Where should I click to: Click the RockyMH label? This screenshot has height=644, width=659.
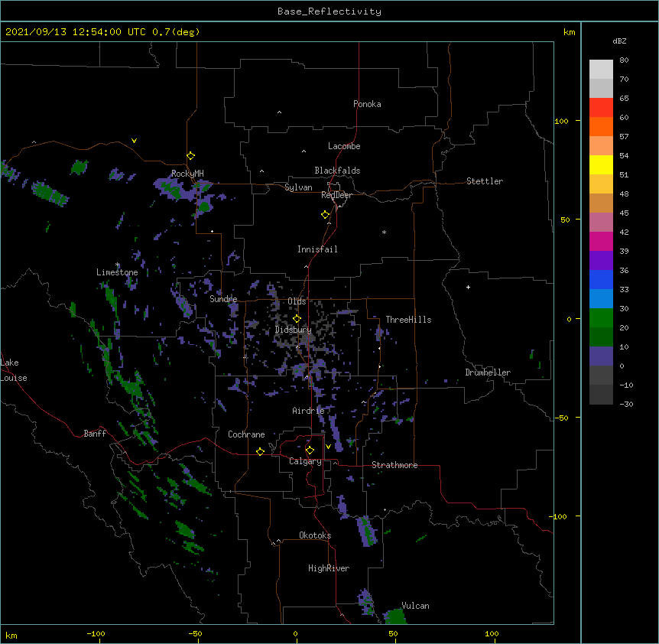[x=187, y=174]
